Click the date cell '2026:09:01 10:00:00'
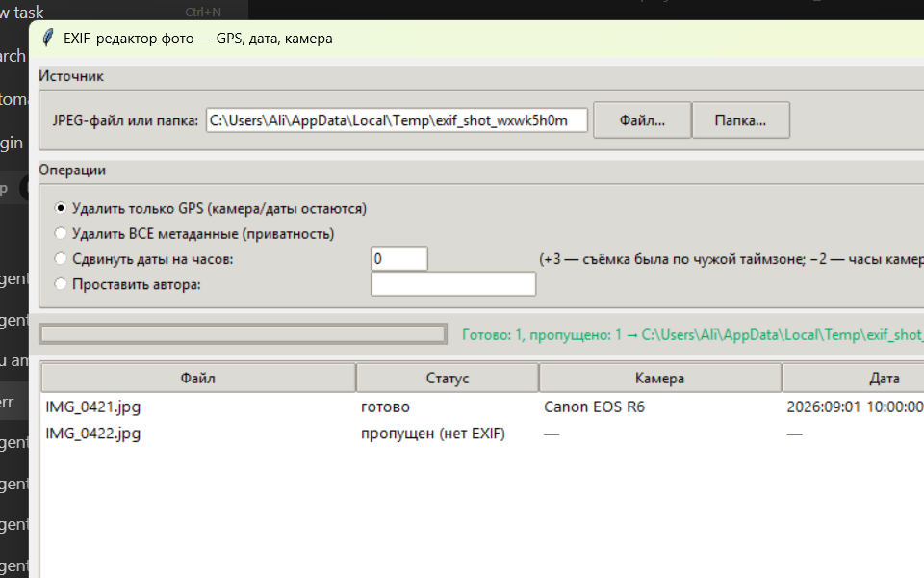Viewport: 924px width, 578px height. tap(855, 407)
